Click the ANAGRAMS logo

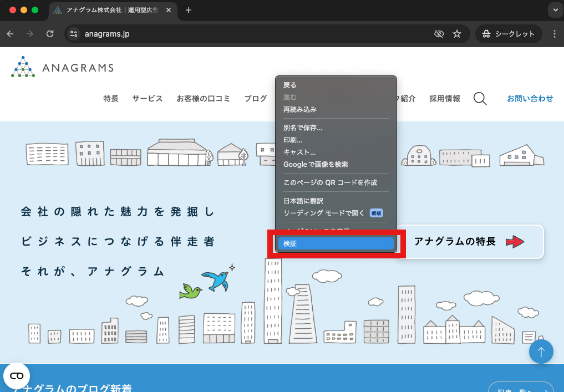point(62,67)
